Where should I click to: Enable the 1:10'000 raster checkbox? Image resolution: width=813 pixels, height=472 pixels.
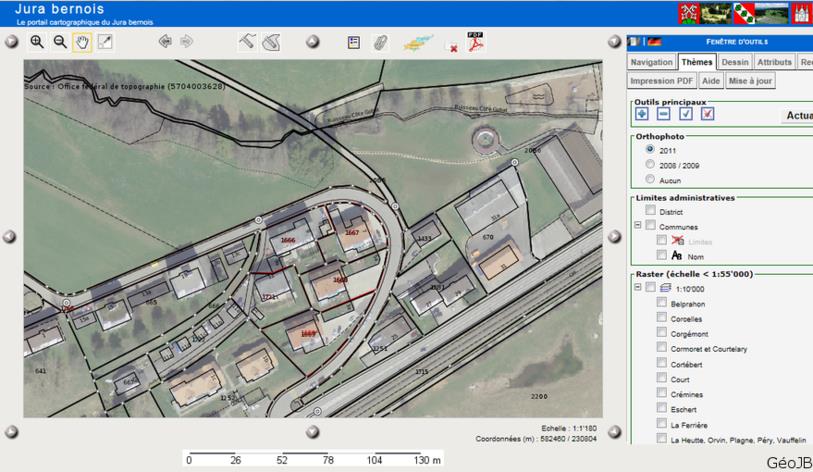click(650, 287)
